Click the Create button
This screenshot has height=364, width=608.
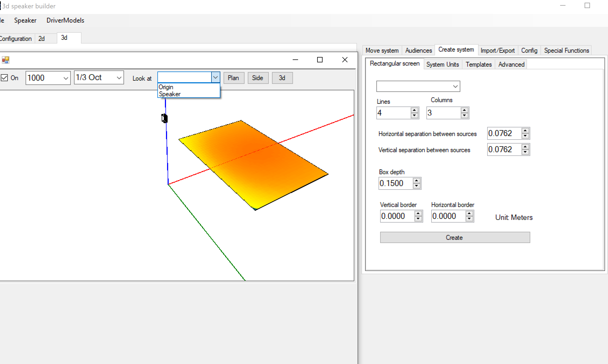pyautogui.click(x=454, y=237)
